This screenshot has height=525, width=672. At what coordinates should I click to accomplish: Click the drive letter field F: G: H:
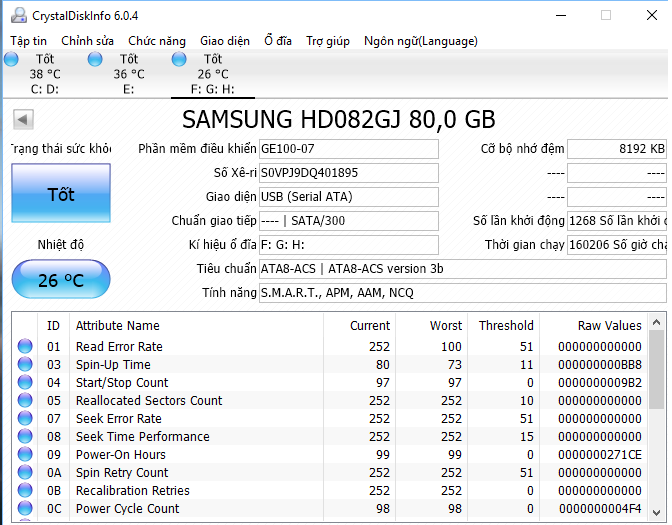coord(348,245)
